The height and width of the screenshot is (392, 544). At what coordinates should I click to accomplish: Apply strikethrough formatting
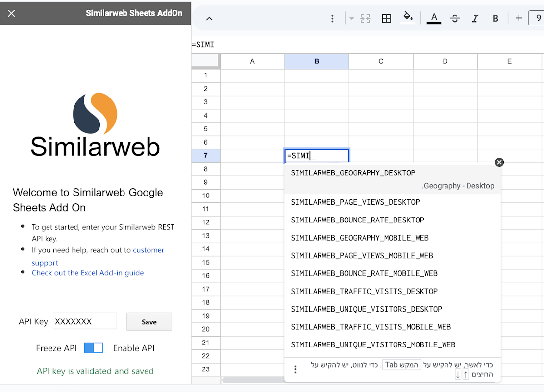pyautogui.click(x=454, y=19)
